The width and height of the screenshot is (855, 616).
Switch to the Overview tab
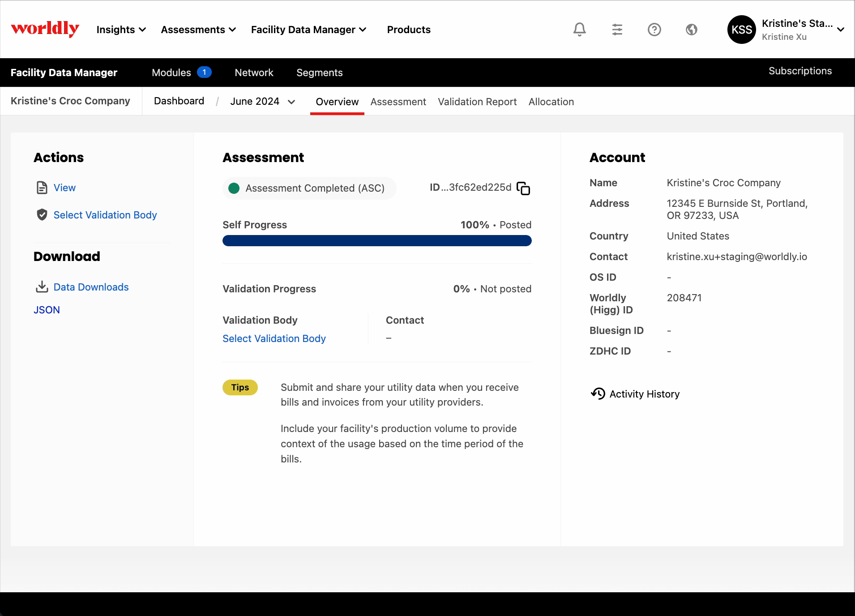337,102
